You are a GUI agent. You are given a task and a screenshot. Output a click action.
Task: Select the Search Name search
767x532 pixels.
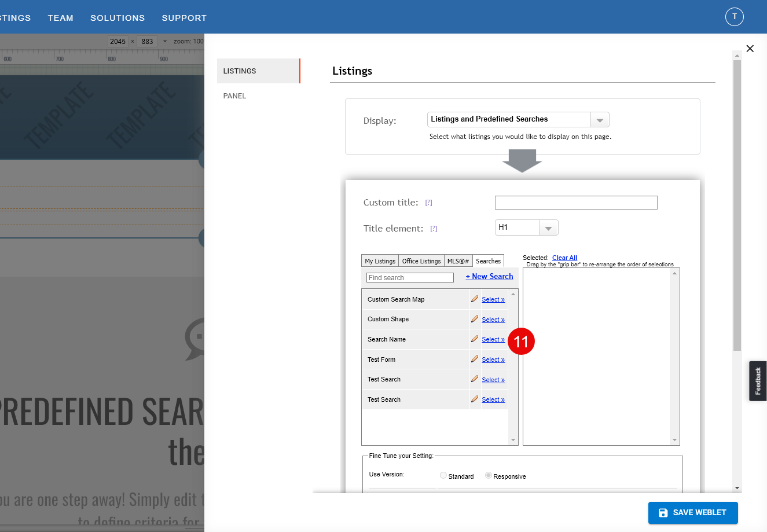click(x=493, y=339)
